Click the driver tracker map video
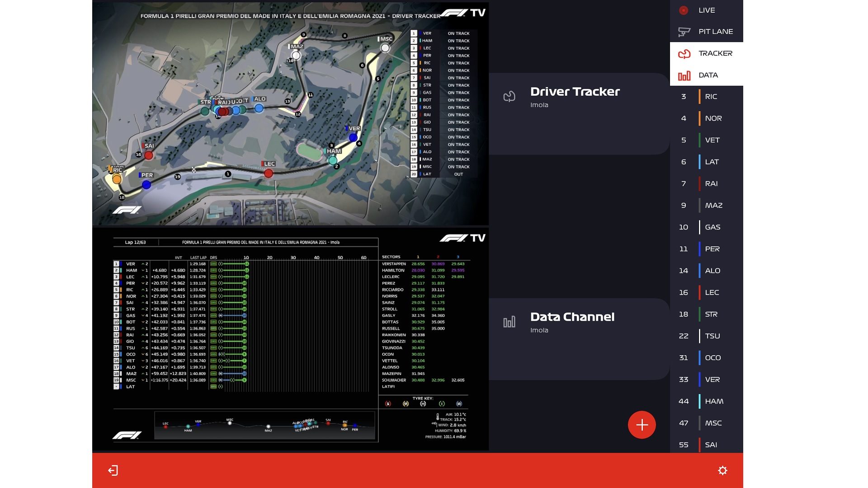868x488 pixels. [x=290, y=113]
